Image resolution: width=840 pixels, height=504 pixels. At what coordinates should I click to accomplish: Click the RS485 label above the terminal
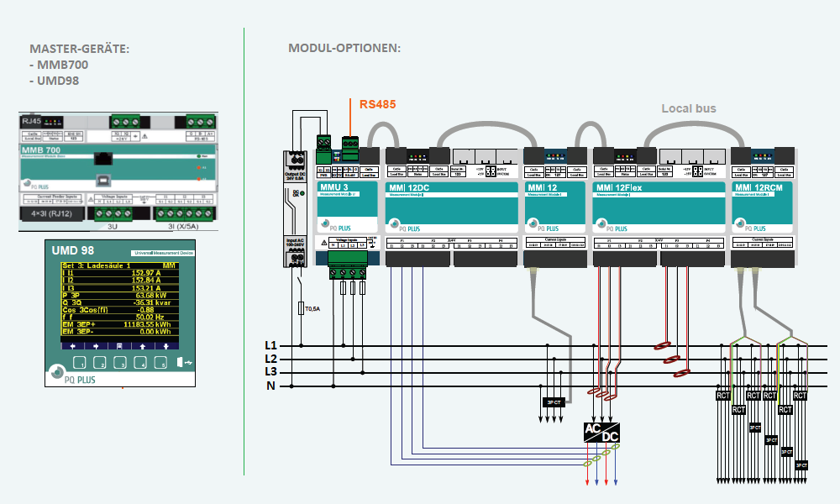click(376, 105)
